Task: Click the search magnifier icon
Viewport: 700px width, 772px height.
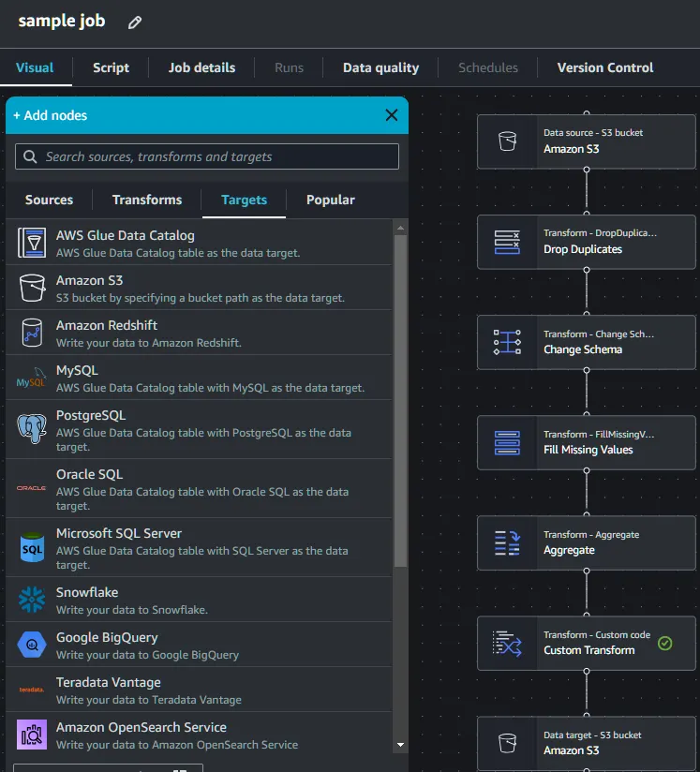Action: (x=30, y=156)
